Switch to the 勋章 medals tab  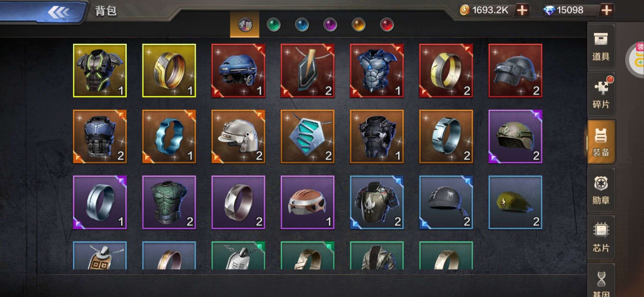(601, 190)
